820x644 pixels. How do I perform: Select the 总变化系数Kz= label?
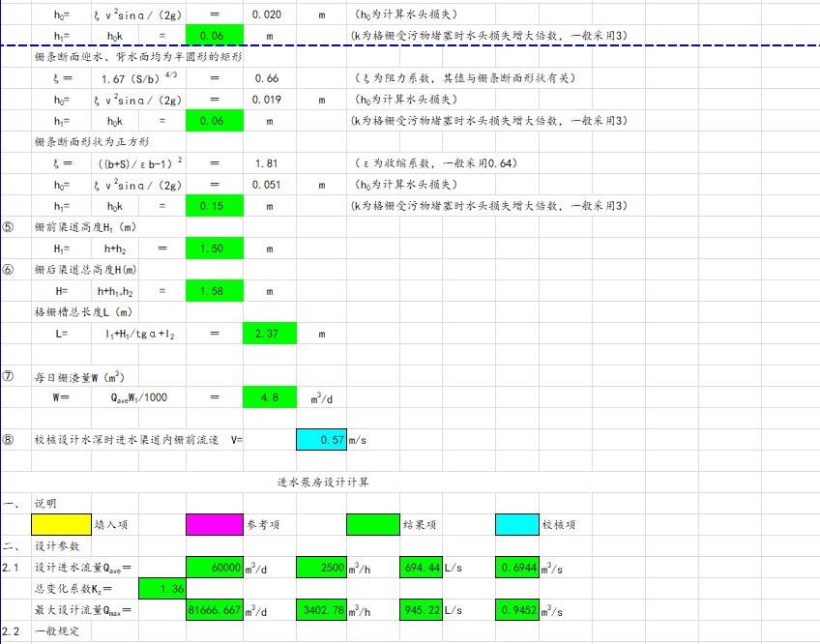coord(73,589)
